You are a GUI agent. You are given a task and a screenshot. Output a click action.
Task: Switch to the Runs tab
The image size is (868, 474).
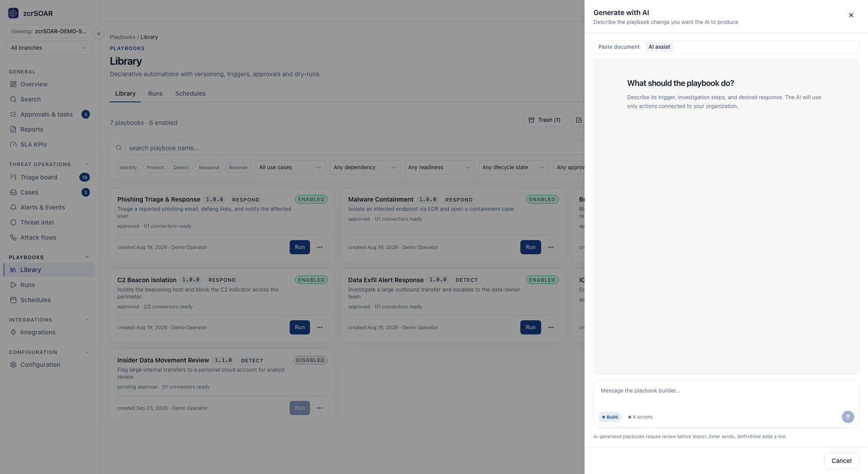pos(155,93)
